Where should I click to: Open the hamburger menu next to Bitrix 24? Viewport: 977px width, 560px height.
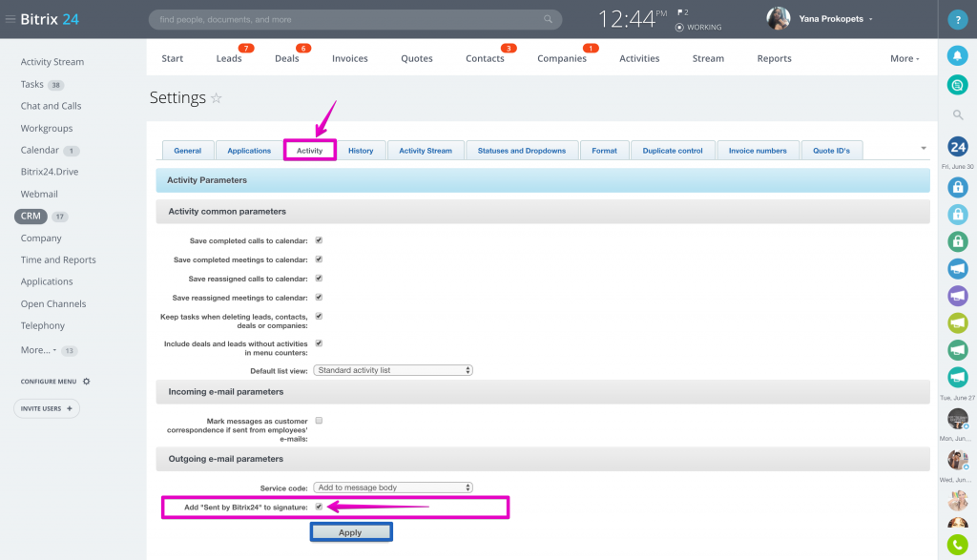pyautogui.click(x=10, y=19)
